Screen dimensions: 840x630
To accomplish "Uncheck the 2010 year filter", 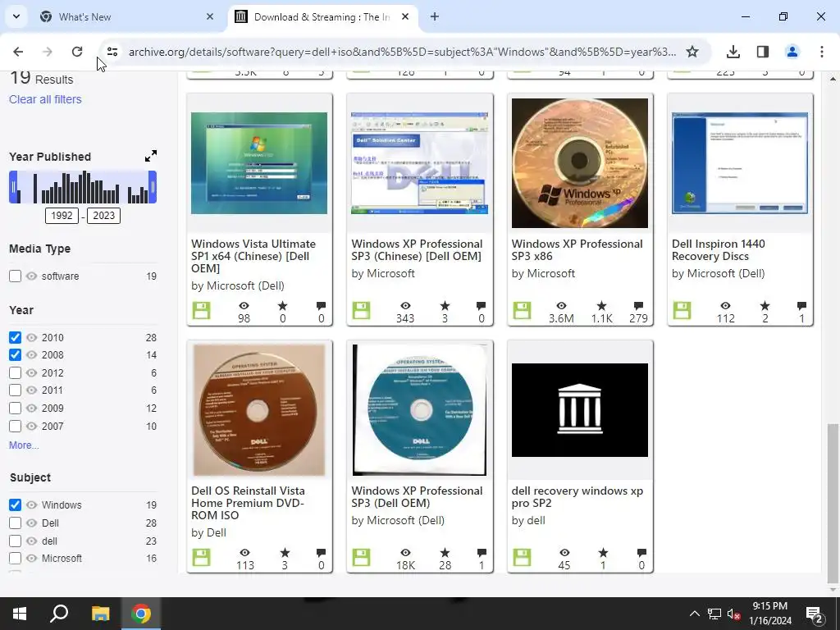I will coord(15,337).
